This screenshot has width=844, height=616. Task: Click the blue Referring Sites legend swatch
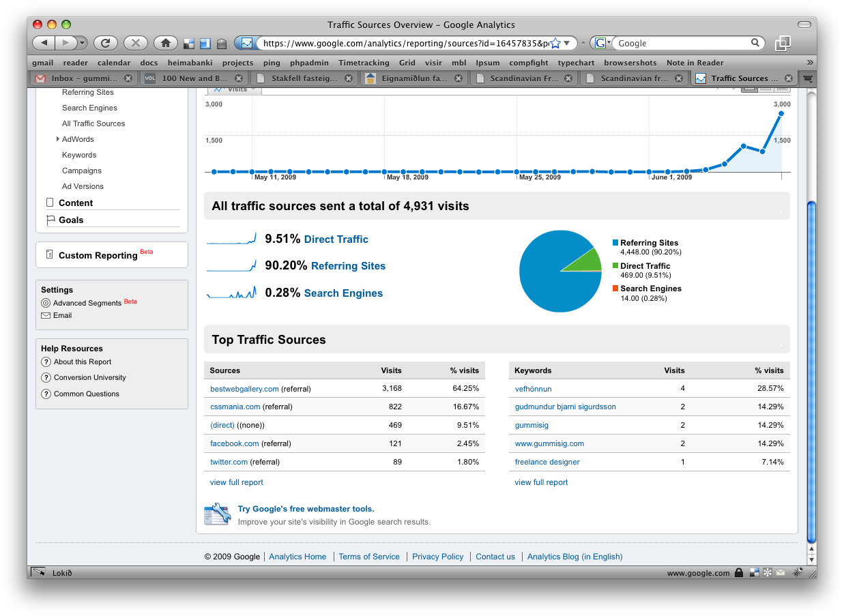[x=615, y=242]
